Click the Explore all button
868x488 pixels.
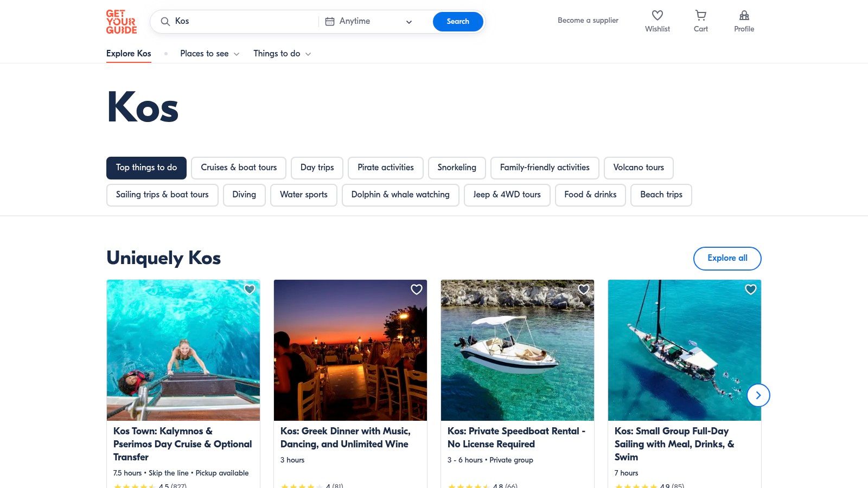click(x=727, y=259)
